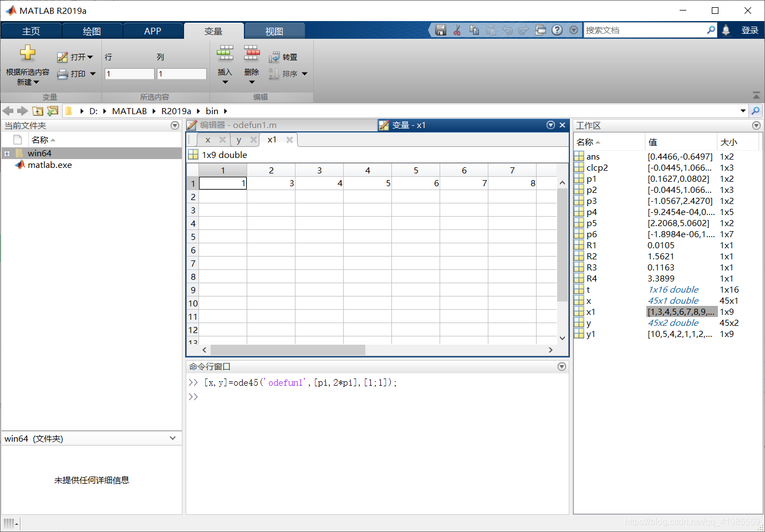Switch to the 视图 ribbon tab
Image resolution: width=765 pixels, height=532 pixels.
tap(274, 31)
